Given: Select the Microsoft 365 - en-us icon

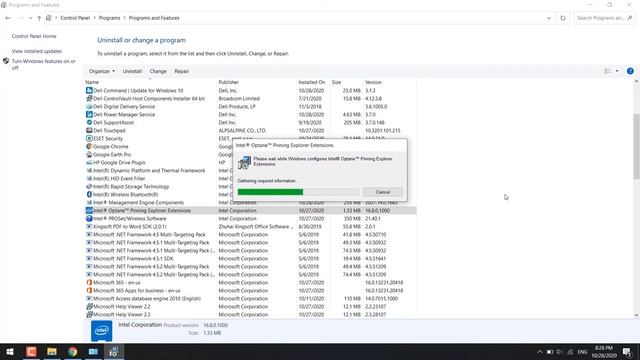Looking at the screenshot, I should tap(89, 282).
